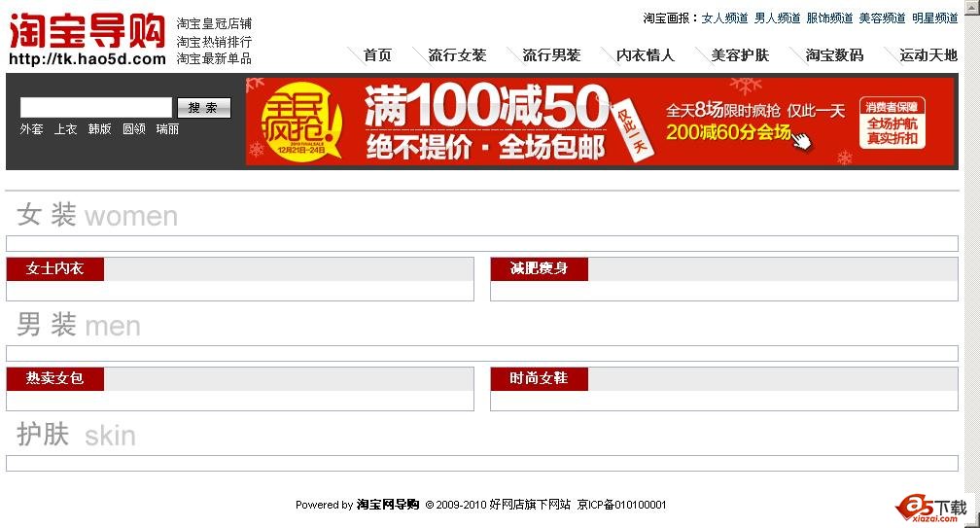The image size is (980, 528).
Task: Click the 京ICP备010100001 footer text
Action: coord(622,505)
